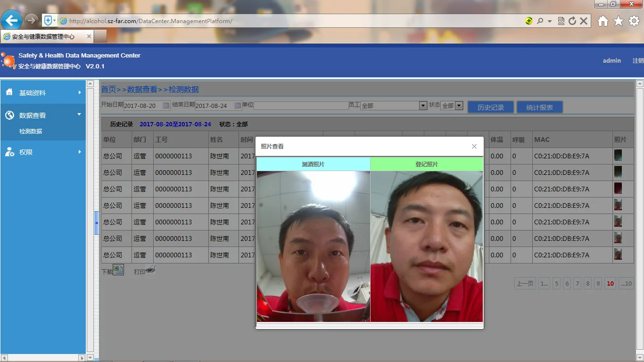Image resolution: width=644 pixels, height=362 pixels.
Task: Click the Excel download icon
Action: (x=118, y=270)
